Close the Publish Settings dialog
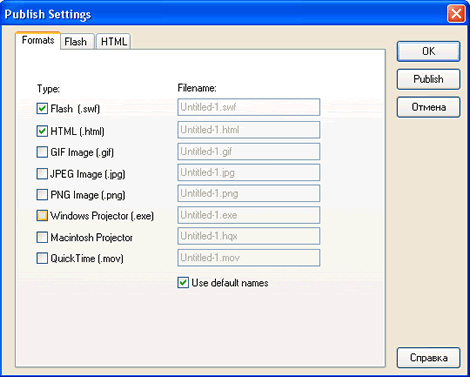 (456, 14)
